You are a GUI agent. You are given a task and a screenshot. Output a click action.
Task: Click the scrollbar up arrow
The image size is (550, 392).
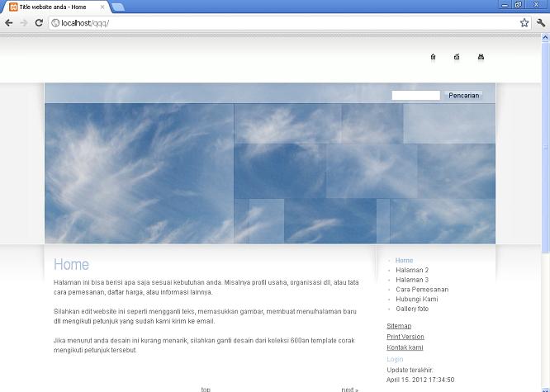tap(545, 37)
